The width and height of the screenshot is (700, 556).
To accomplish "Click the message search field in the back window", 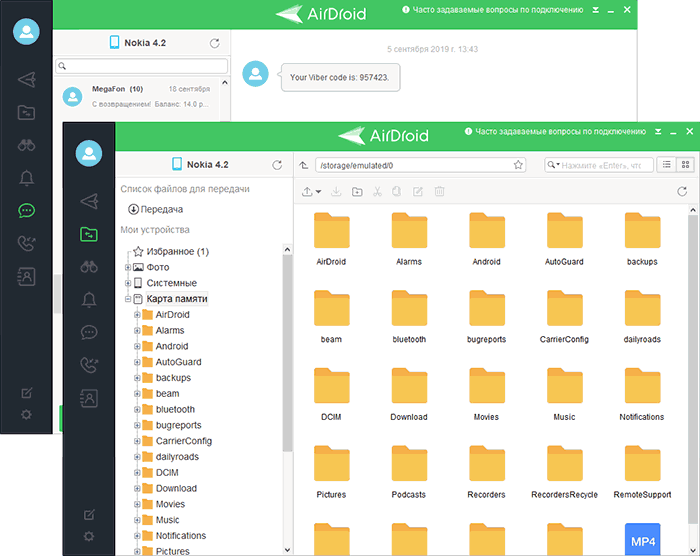I will click(x=142, y=66).
